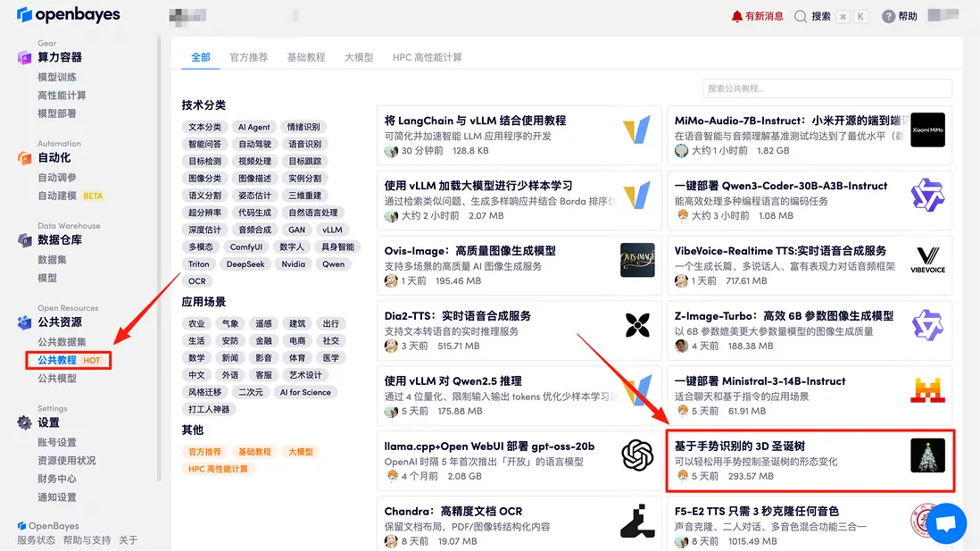Image resolution: width=980 pixels, height=551 pixels.
Task: Click the OpenAI logo on gpt-oss-20b card
Action: pos(637,455)
